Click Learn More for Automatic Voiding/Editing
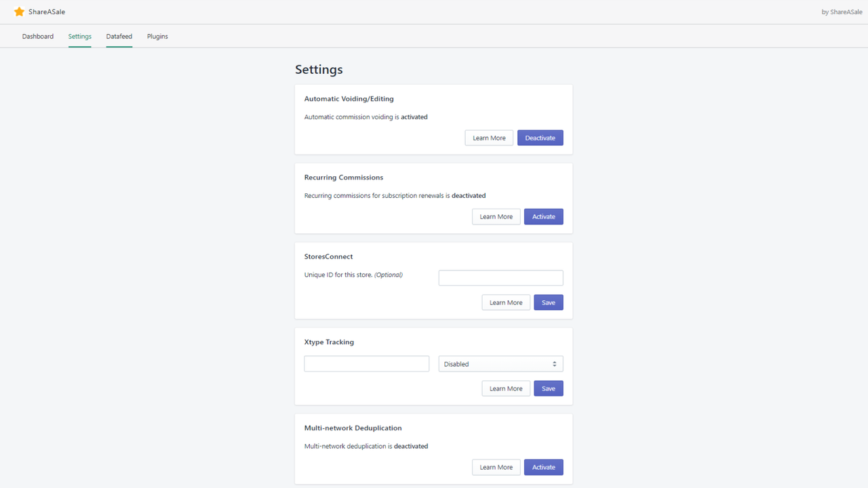Screen dimensions: 868x488 tap(489, 138)
